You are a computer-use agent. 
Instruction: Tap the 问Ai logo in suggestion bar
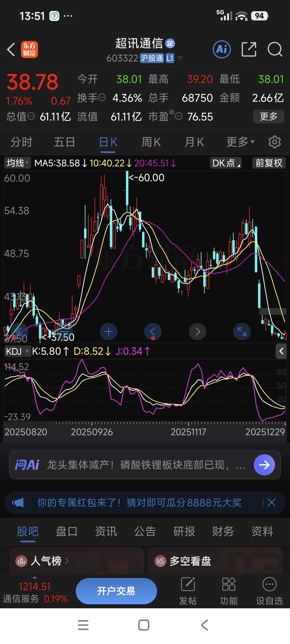27,465
